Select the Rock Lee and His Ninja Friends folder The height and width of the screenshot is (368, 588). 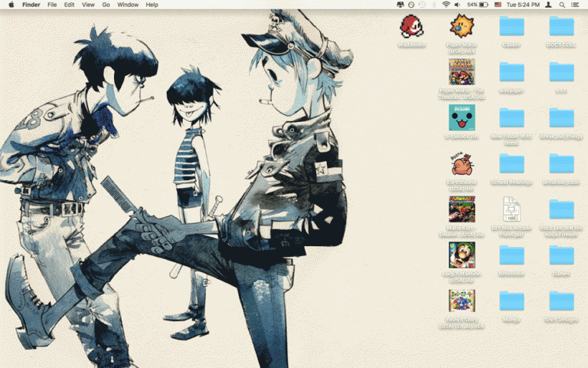[561, 209]
